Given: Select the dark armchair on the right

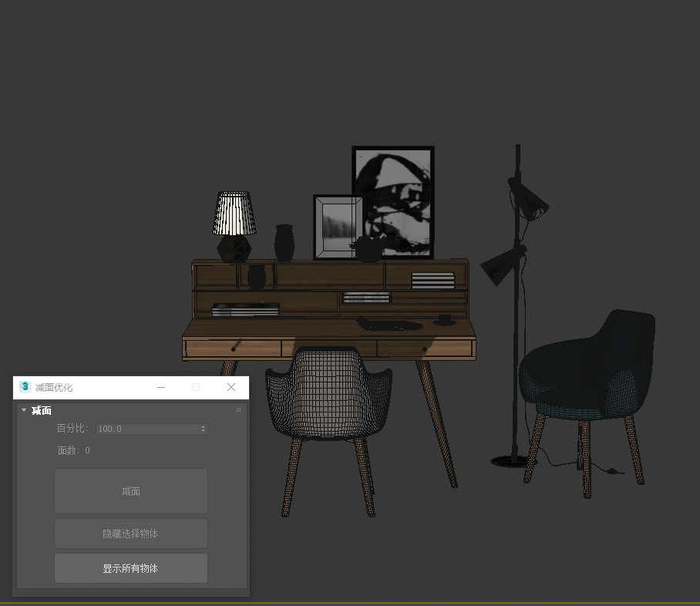Looking at the screenshot, I should coord(590,362).
